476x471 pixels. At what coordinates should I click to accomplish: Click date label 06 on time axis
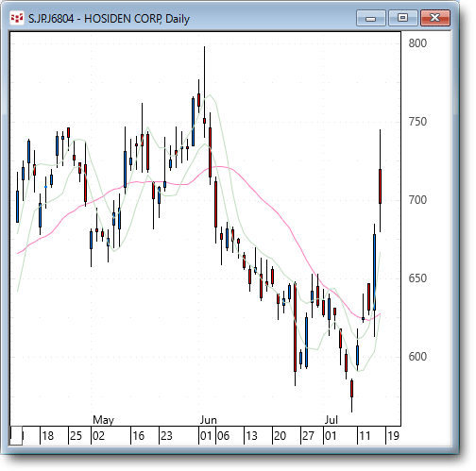pos(223,436)
